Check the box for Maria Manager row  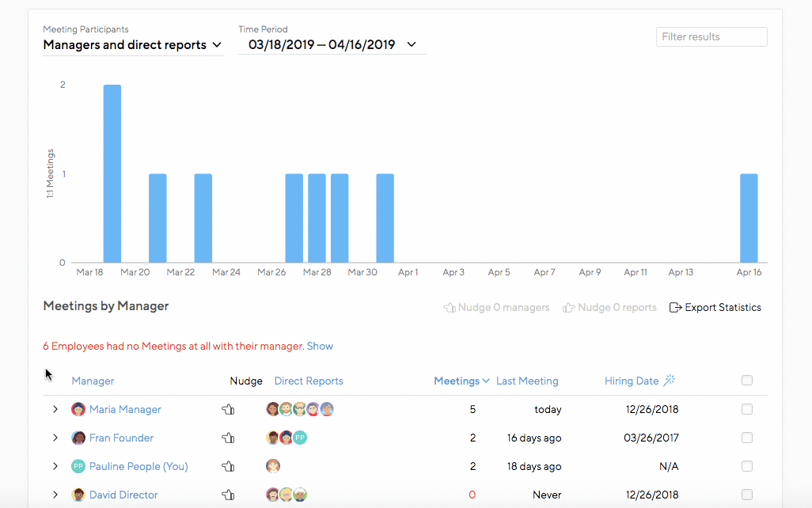[747, 410]
